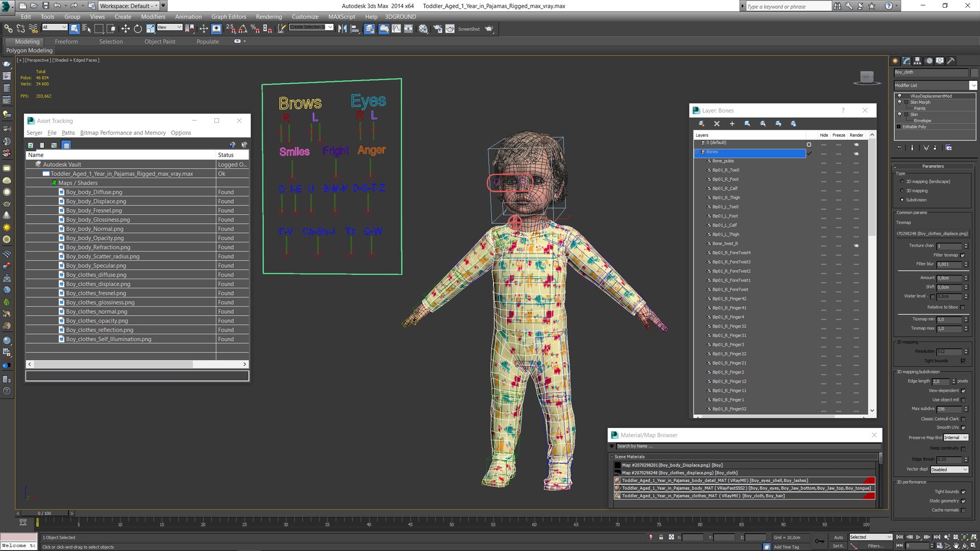This screenshot has width=980, height=551.
Task: Select 2D mapping (landscape) radio option
Action: click(x=902, y=182)
